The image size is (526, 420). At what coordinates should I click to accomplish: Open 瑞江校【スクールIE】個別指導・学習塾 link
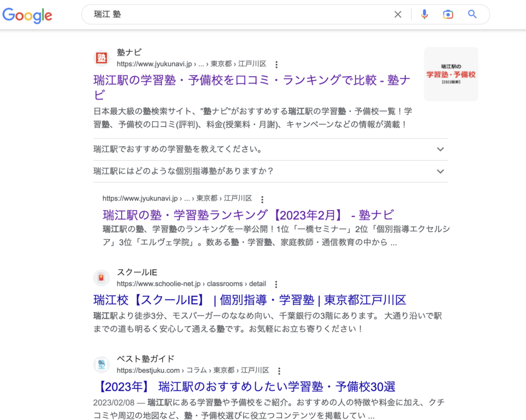pyautogui.click(x=250, y=300)
